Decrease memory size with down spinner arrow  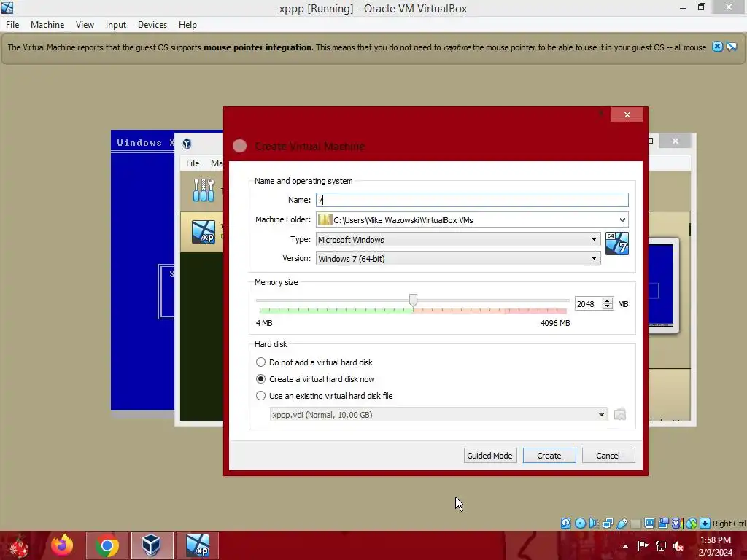608,307
